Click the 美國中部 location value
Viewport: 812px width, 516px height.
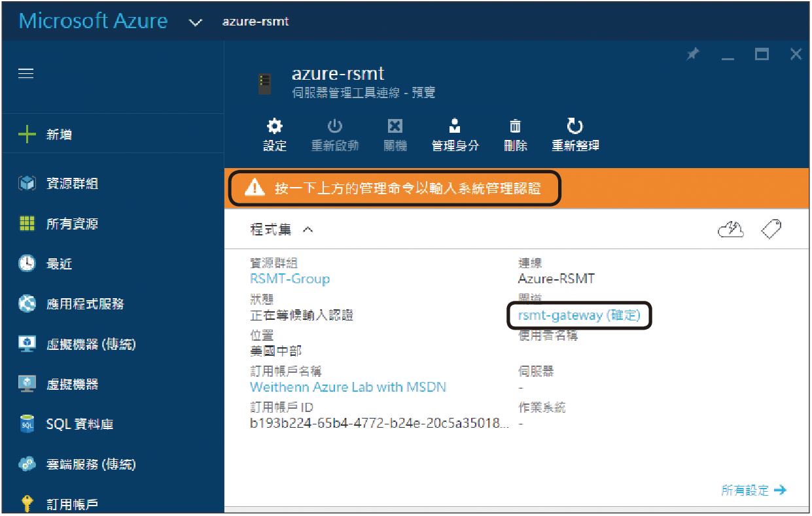276,351
